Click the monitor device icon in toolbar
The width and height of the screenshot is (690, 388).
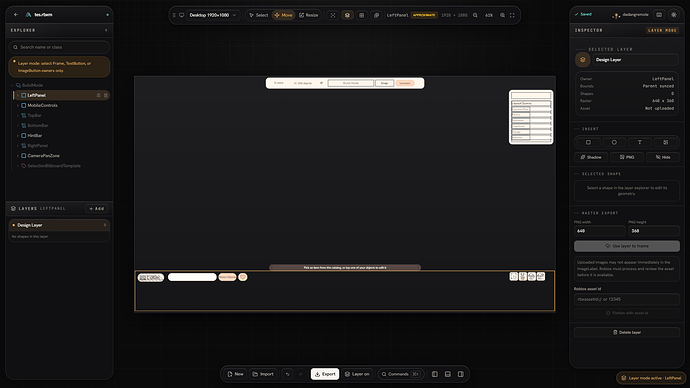click(181, 15)
